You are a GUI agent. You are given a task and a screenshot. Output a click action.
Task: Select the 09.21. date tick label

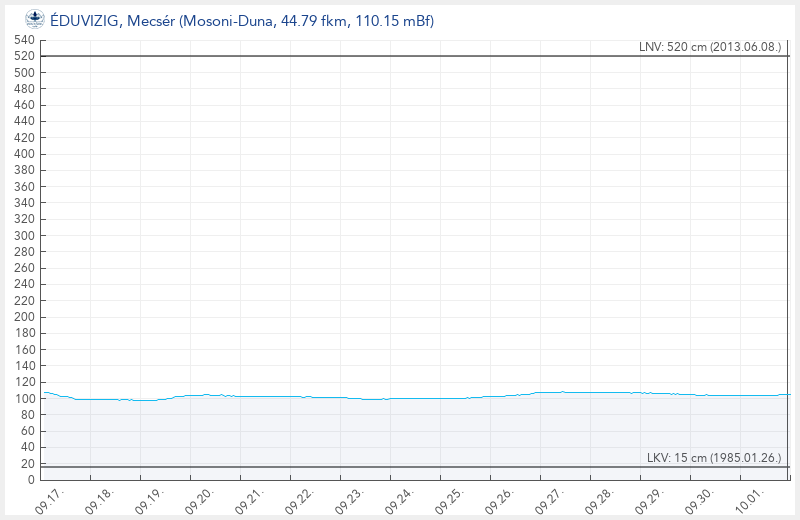pos(247,500)
